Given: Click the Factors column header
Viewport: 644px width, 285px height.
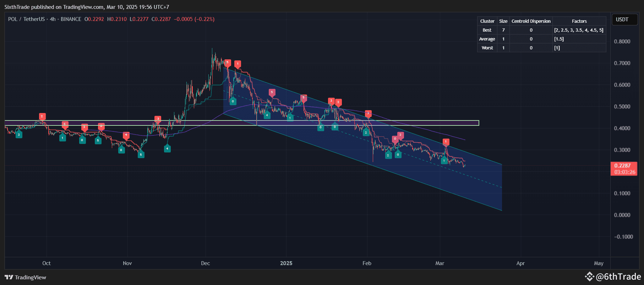Looking at the screenshot, I should [x=579, y=21].
